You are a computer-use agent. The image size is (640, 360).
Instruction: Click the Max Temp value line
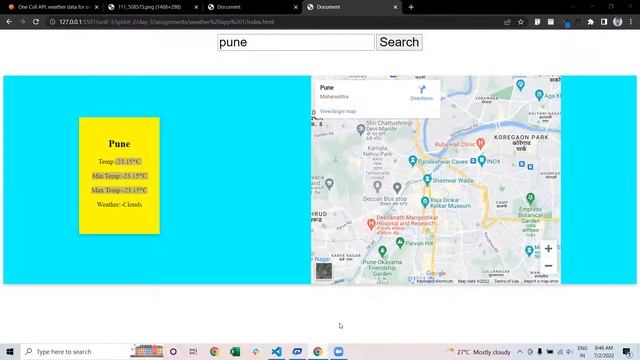pos(119,190)
